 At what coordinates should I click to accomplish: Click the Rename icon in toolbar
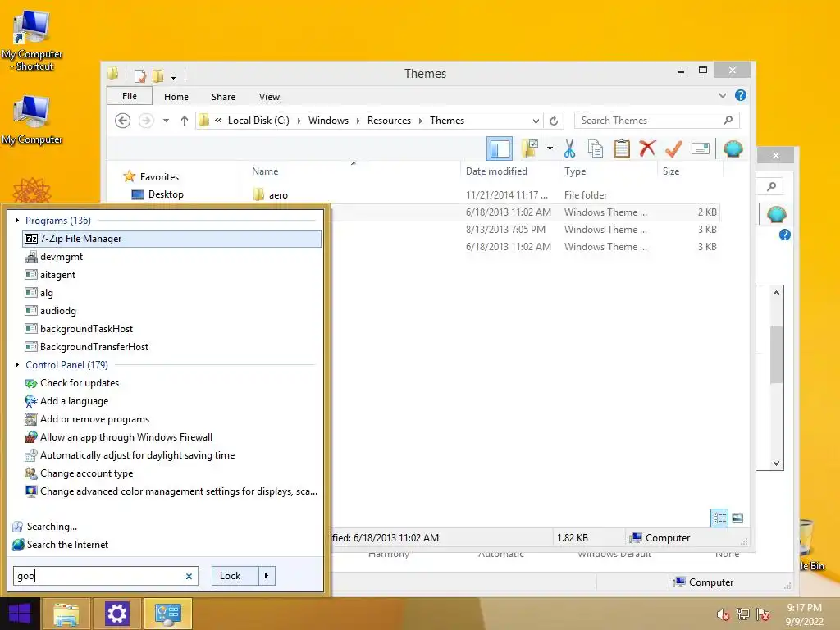(x=701, y=148)
